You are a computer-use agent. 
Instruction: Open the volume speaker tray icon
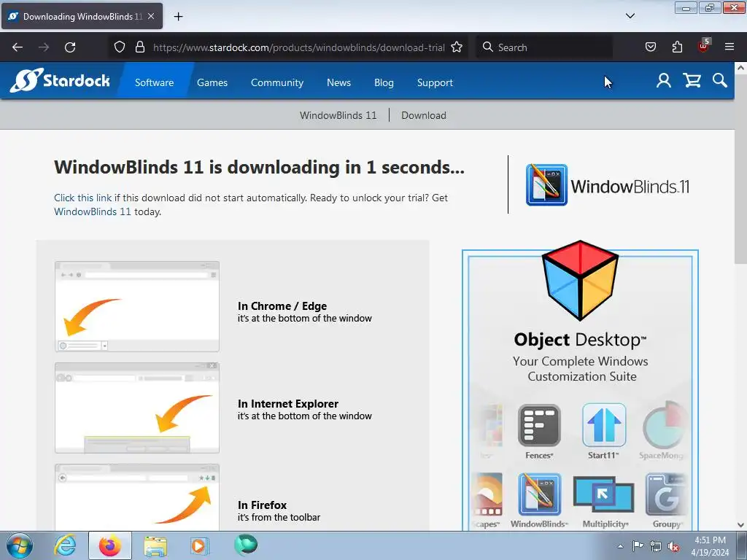click(673, 546)
